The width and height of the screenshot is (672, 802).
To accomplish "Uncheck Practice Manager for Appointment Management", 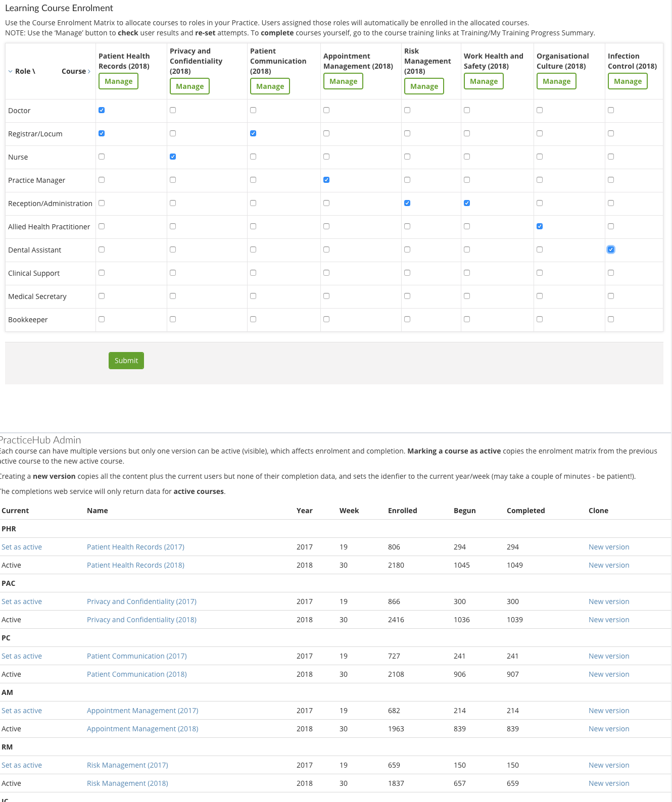I will (326, 180).
